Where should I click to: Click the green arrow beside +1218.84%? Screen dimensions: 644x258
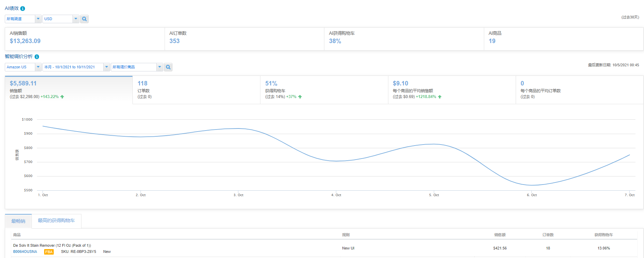pos(440,97)
